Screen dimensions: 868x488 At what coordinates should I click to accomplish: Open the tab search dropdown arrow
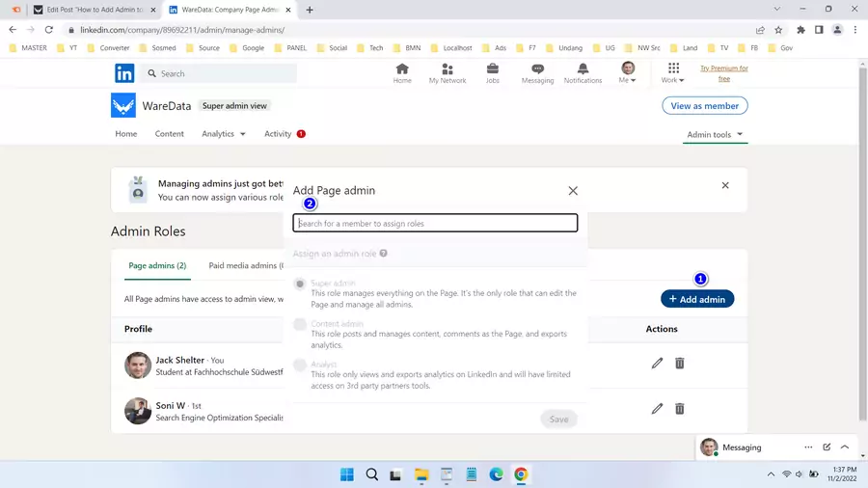click(x=776, y=9)
